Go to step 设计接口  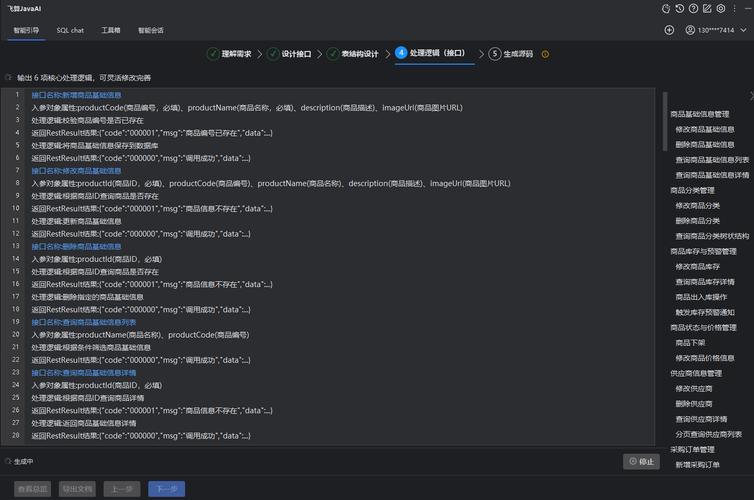[x=289, y=54]
